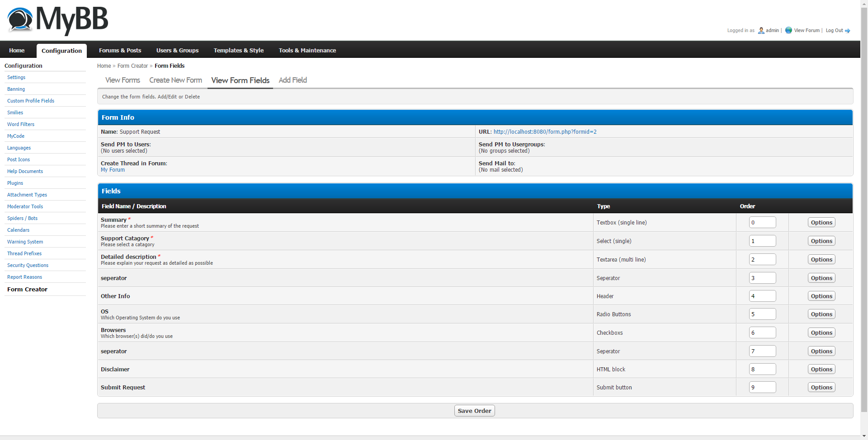Click the My Forum link
This screenshot has height=440, width=868.
pyautogui.click(x=113, y=170)
